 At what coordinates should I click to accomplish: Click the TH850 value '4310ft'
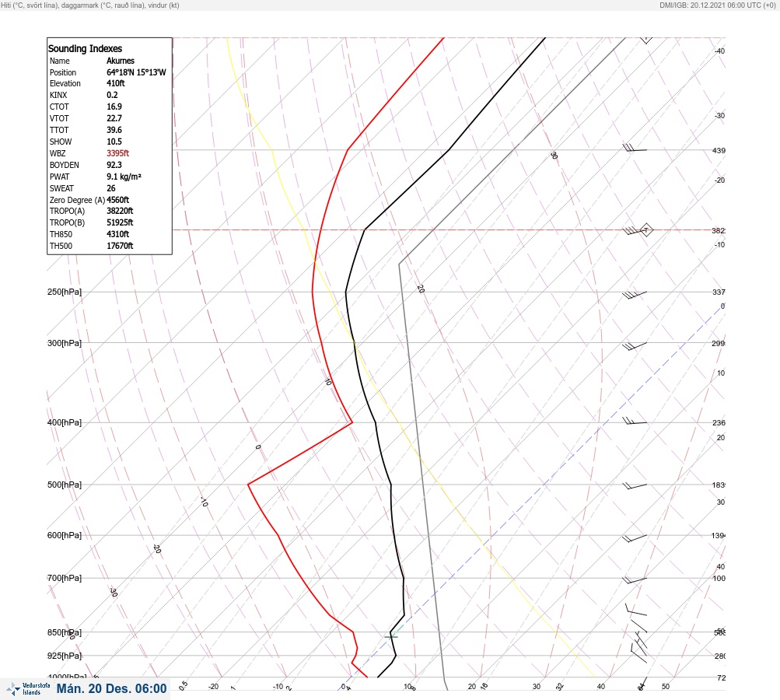click(117, 234)
